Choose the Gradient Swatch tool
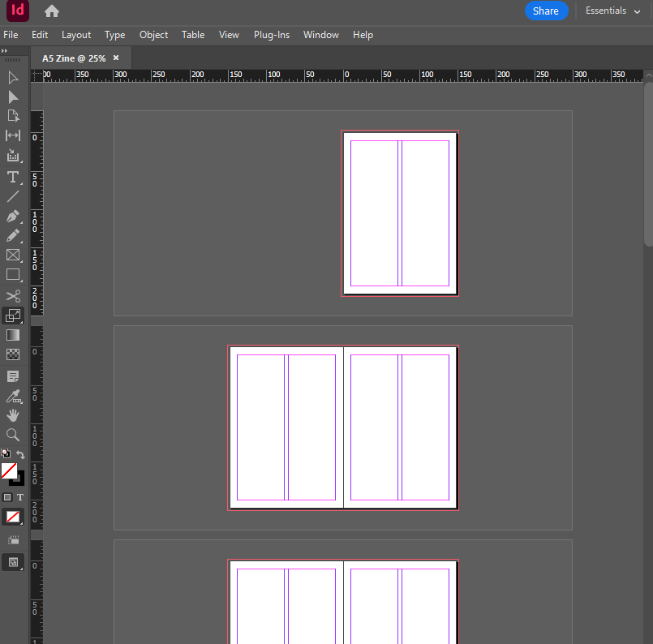The image size is (653, 644). coord(13,335)
